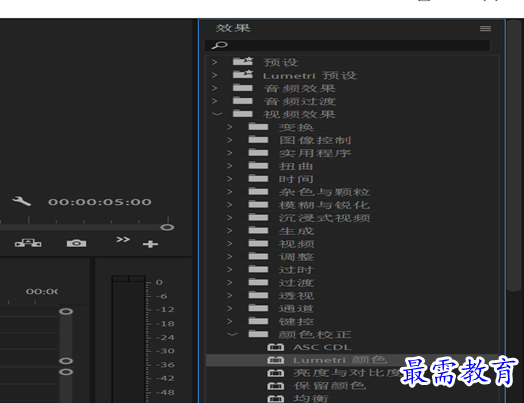Click the ASC CDL effect icon
524x403 pixels.
coord(275,347)
